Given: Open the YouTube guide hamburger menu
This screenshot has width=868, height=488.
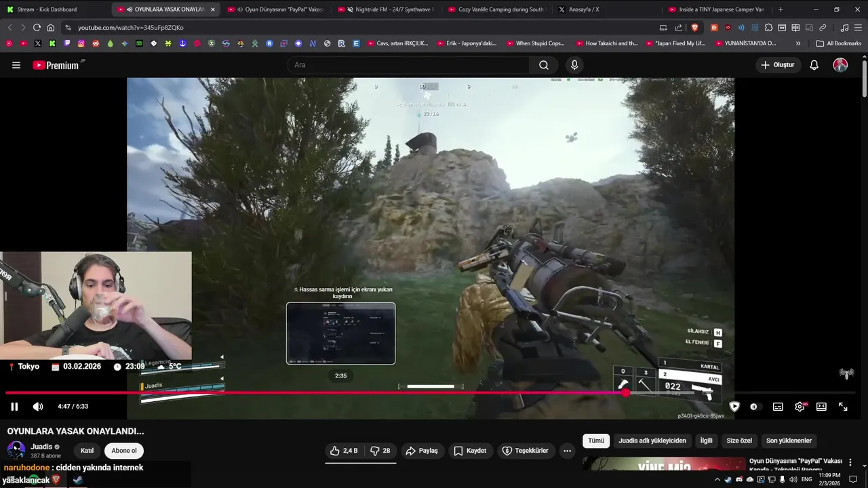Looking at the screenshot, I should click(x=16, y=65).
